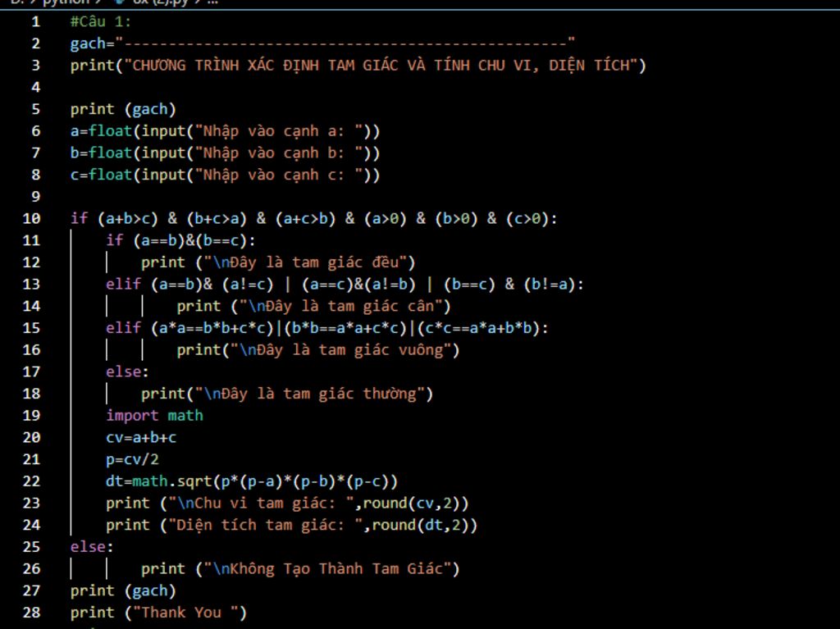Image resolution: width=840 pixels, height=629 pixels.
Task: Click 'if (a==b)&(b==c):' on line 11
Action: 180,240
